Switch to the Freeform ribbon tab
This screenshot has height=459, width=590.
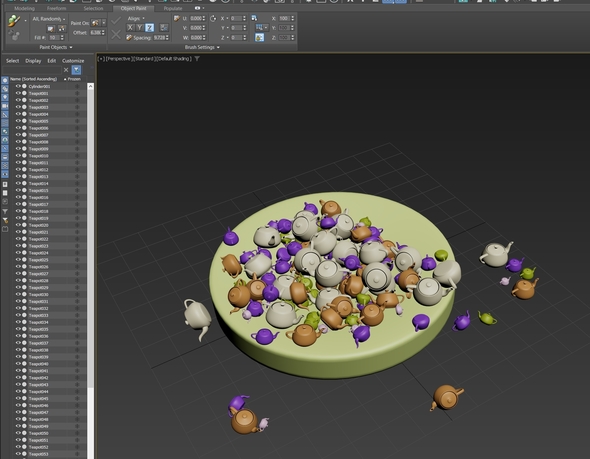[x=56, y=8]
